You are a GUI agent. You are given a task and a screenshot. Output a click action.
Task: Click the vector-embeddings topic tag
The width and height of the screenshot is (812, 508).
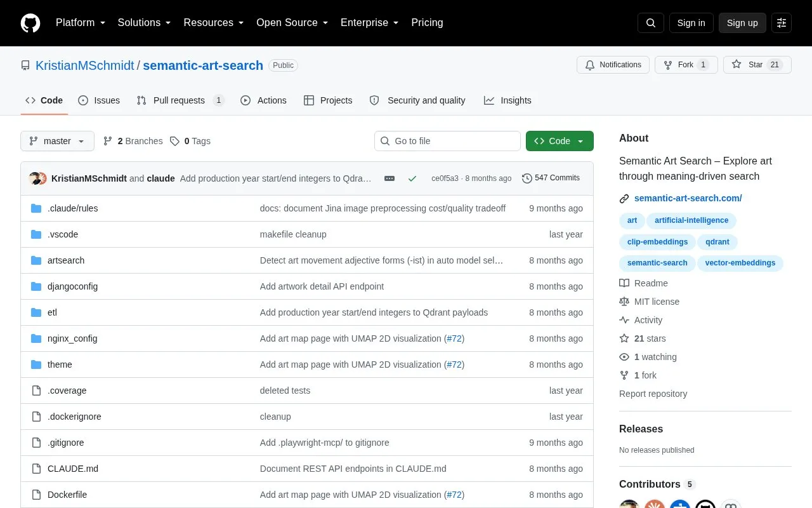click(740, 263)
